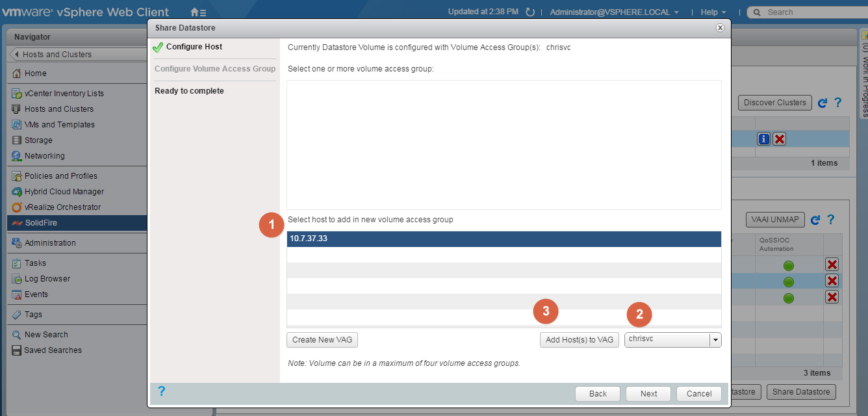Click the Create New VAG button
Image resolution: width=868 pixels, height=416 pixels.
(x=322, y=340)
